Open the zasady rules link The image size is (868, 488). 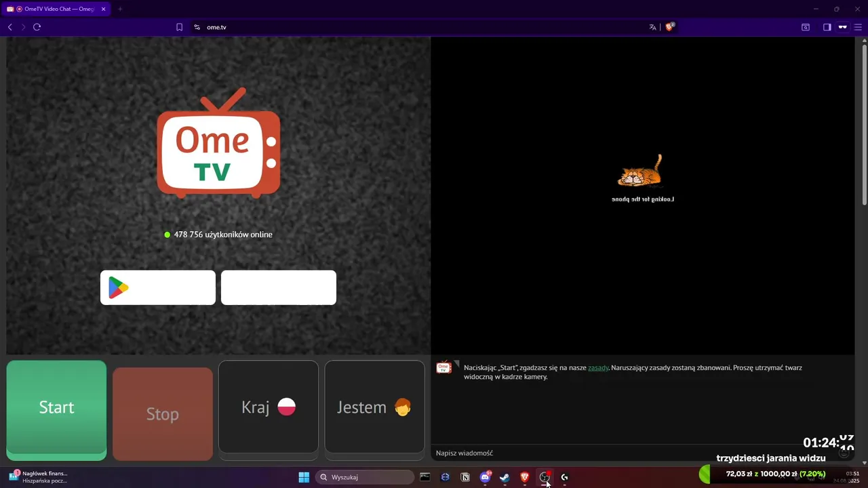[598, 368]
